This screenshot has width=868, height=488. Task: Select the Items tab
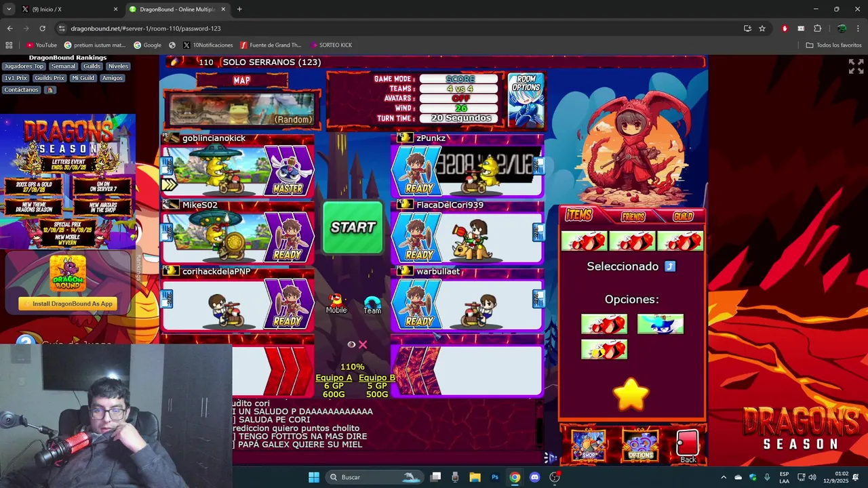(578, 215)
